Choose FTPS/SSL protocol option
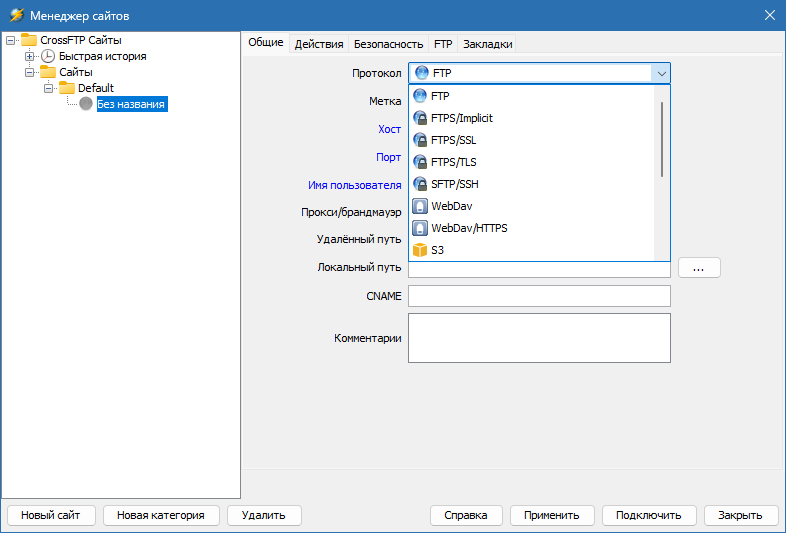This screenshot has width=786, height=533. pos(532,140)
